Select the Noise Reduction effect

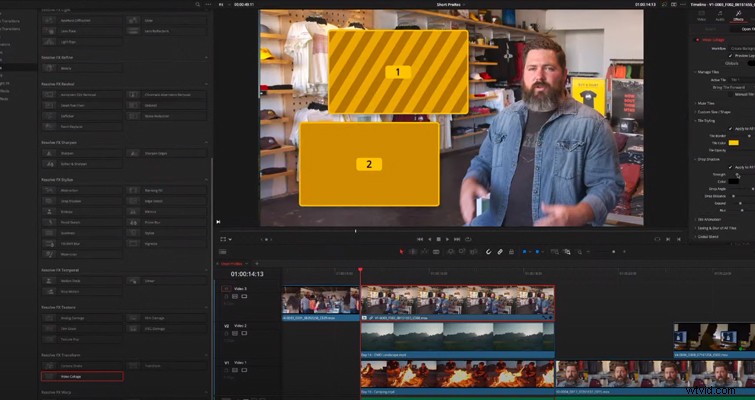167,116
